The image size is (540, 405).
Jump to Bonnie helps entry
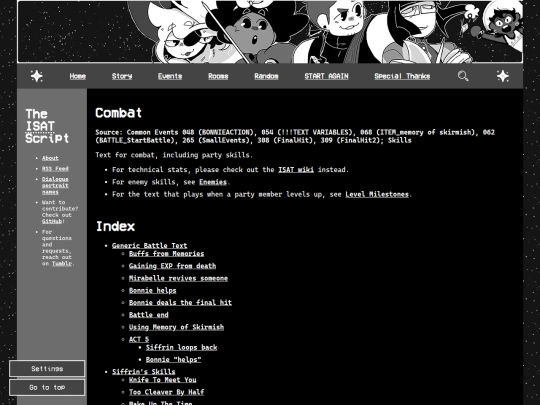tap(153, 290)
